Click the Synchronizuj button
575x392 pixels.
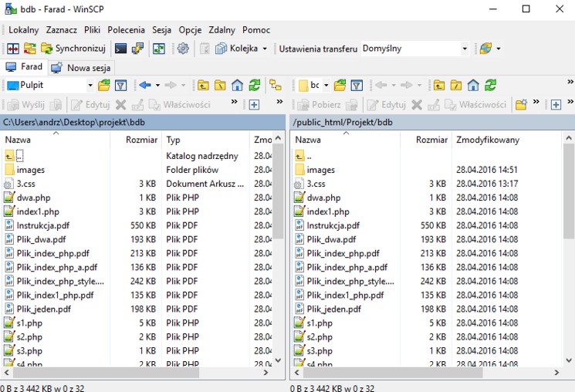73,49
